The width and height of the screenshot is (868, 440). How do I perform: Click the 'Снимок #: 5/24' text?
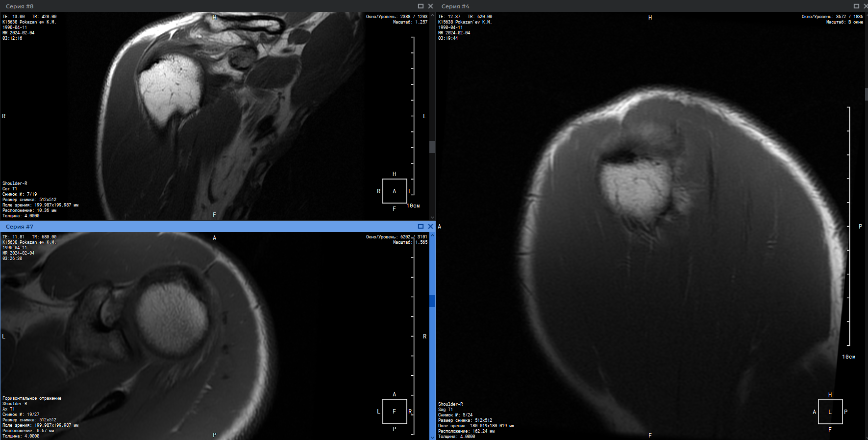point(455,415)
